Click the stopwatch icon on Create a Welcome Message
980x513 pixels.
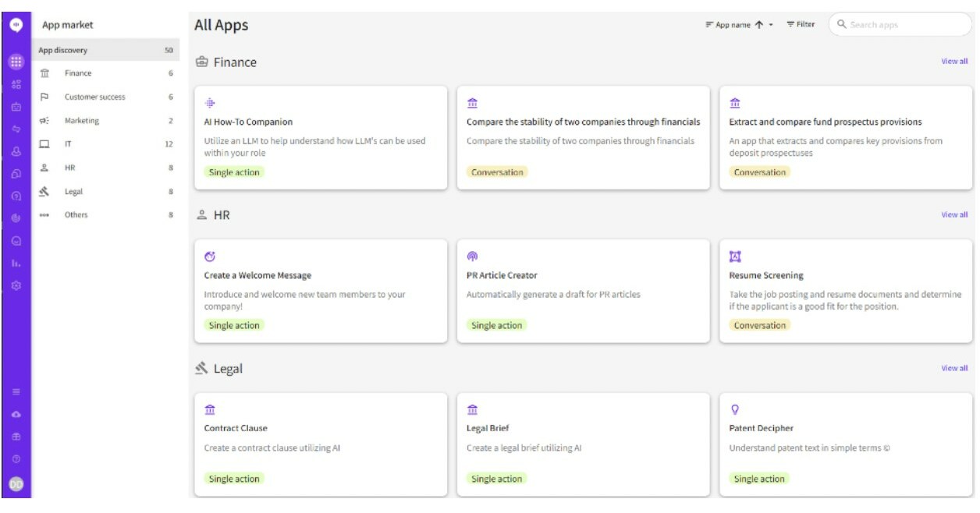tap(208, 256)
